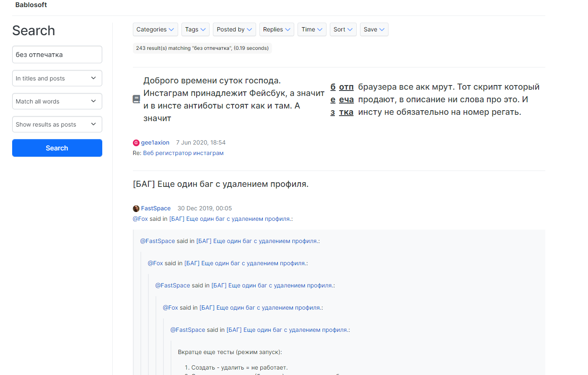
Task: Open '[БАГ] Еще один баг с удалением профиля' heading
Action: [x=220, y=184]
